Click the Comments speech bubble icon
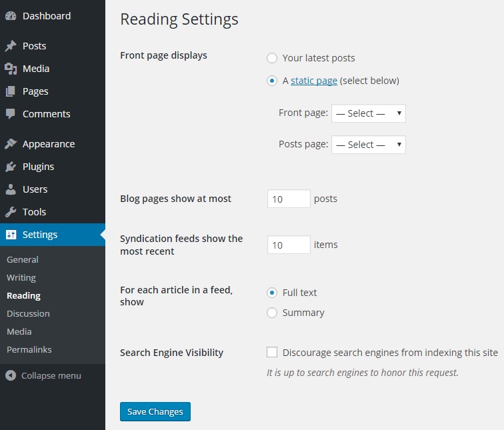Image resolution: width=504 pixels, height=430 pixels. point(11,114)
